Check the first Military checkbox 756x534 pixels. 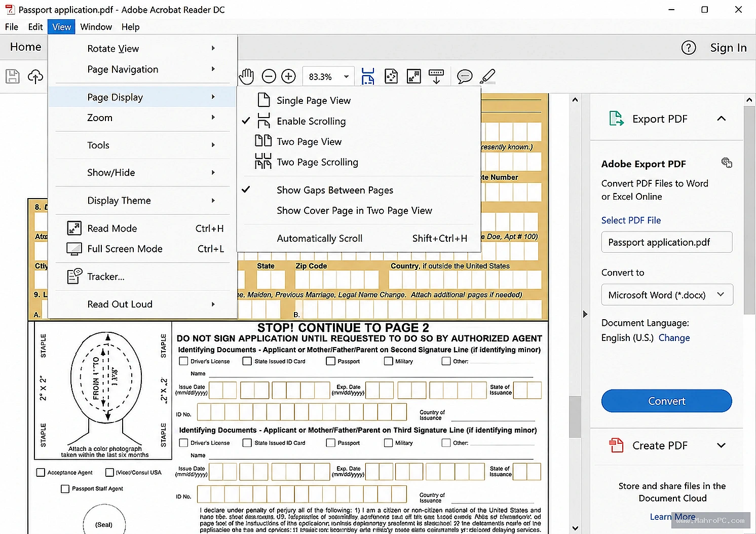click(x=389, y=361)
